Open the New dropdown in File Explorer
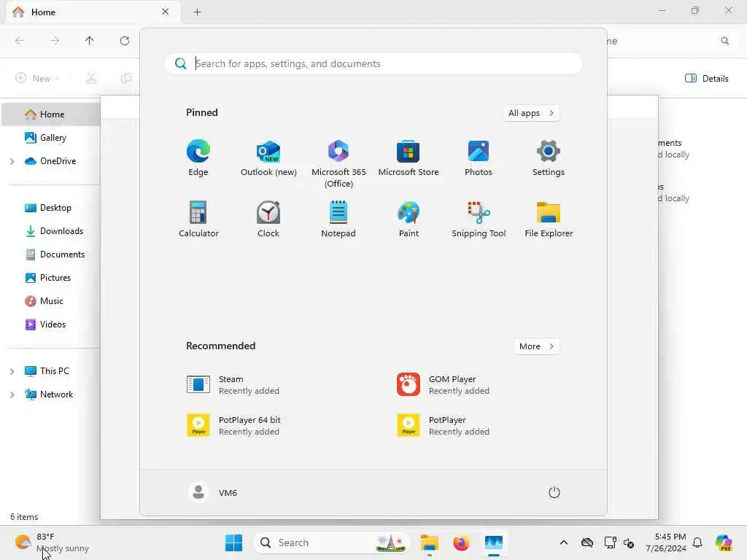The height and width of the screenshot is (560, 747). [37, 79]
